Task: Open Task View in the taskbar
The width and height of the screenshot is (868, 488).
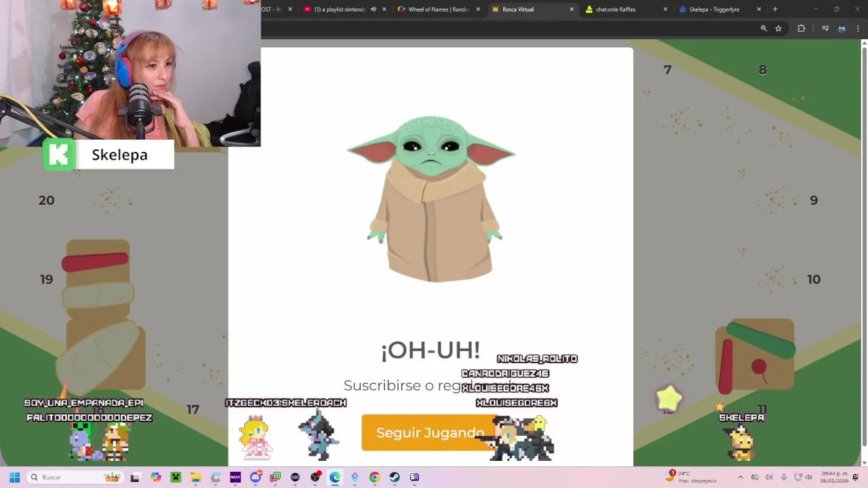Action: click(135, 477)
